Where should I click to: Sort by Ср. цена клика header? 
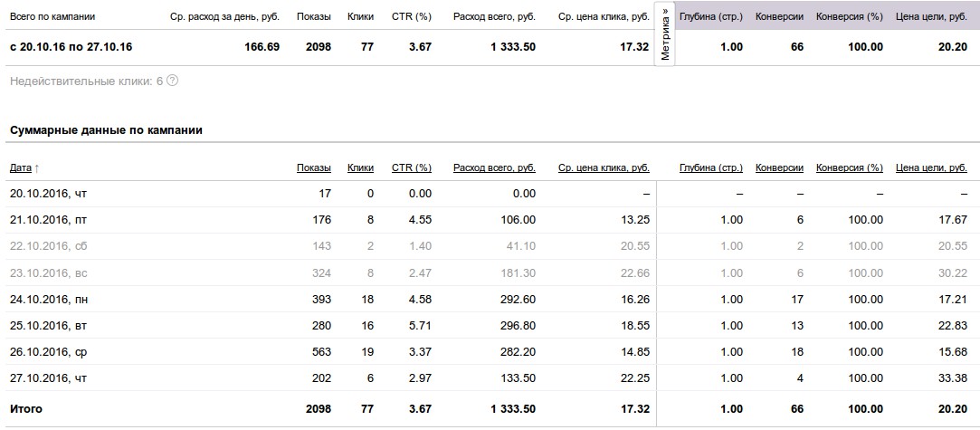click(x=604, y=167)
